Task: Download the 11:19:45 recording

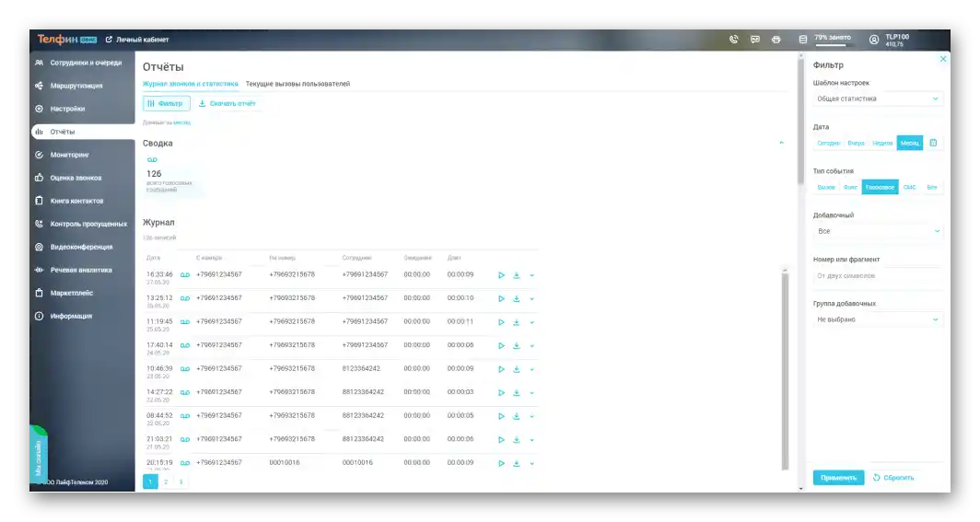Action: coord(516,322)
